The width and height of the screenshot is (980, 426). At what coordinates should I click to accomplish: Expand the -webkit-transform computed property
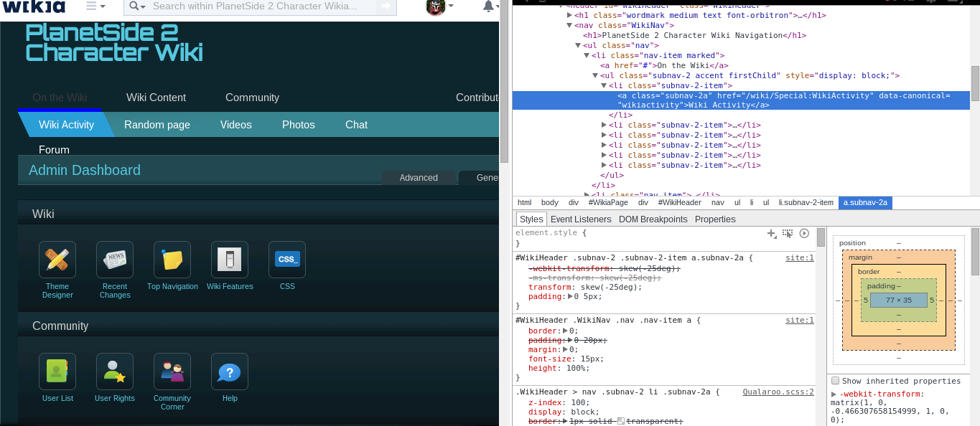coord(834,394)
